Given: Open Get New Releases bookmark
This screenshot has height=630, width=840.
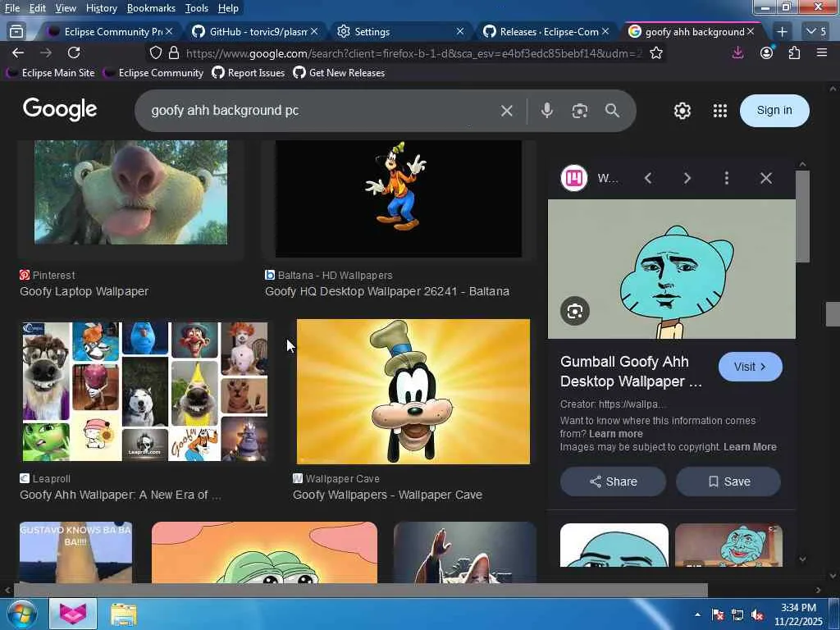Looking at the screenshot, I should coord(339,73).
